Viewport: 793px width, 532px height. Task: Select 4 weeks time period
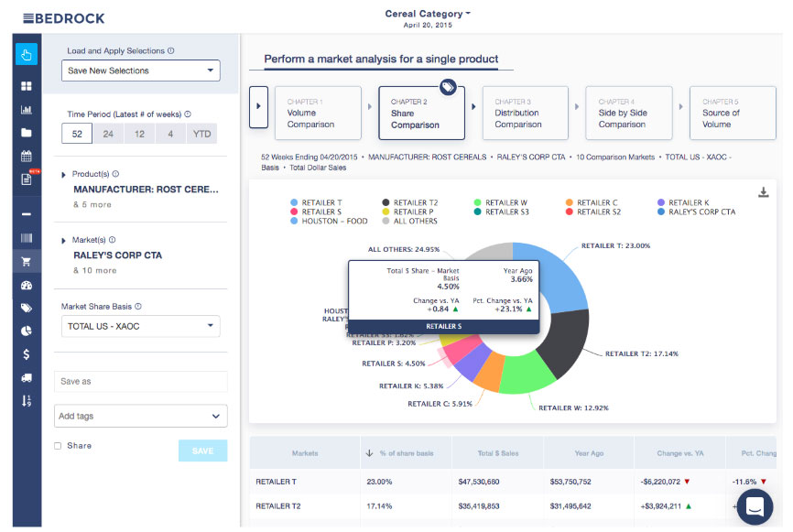[x=170, y=134]
